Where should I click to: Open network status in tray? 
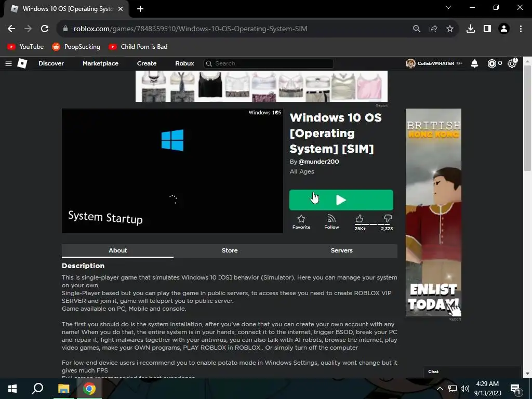(453, 389)
